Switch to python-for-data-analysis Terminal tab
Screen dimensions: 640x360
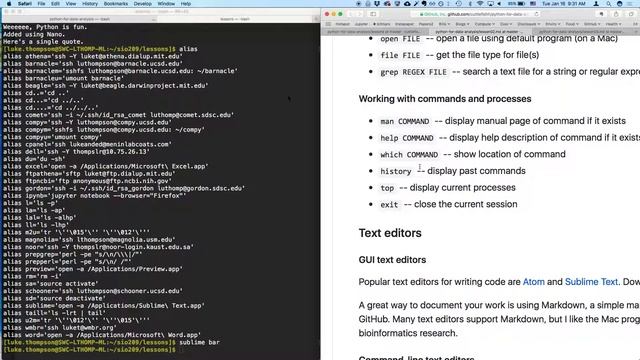(x=80, y=19)
